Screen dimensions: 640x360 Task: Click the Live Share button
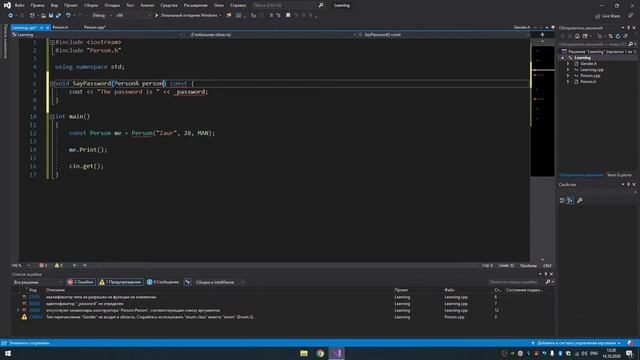607,16
